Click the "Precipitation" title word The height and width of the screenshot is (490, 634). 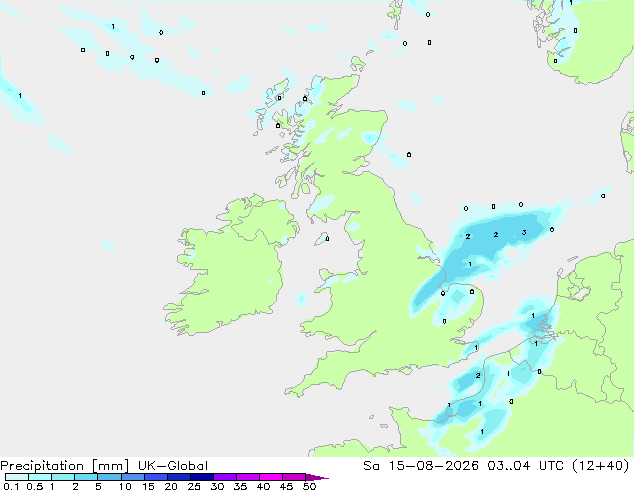click(42, 466)
